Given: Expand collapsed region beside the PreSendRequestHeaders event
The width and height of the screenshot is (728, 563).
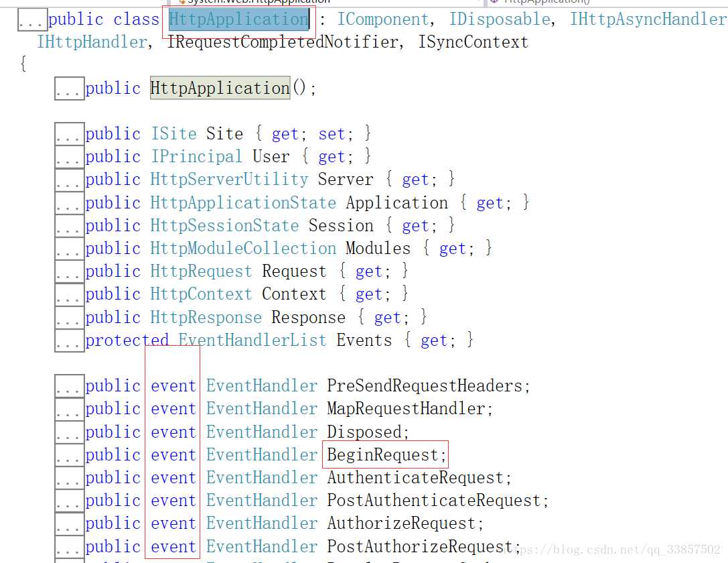Looking at the screenshot, I should tap(69, 387).
